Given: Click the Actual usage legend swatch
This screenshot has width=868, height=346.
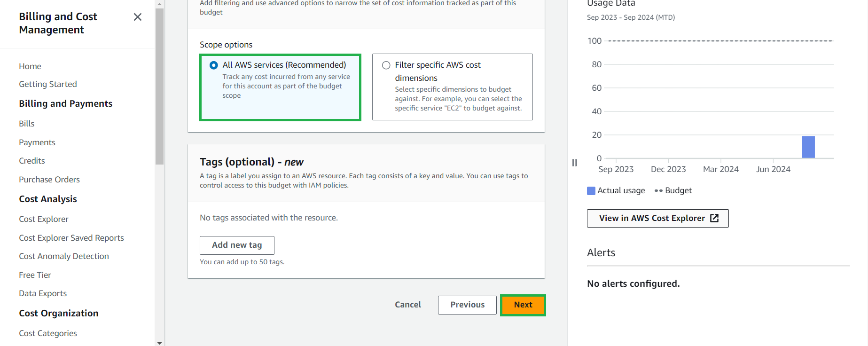Looking at the screenshot, I should 591,190.
